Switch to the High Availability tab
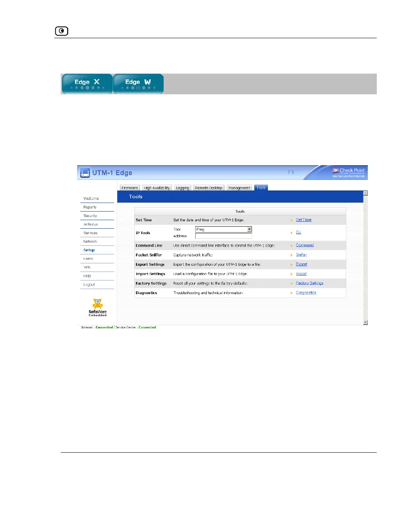 pos(157,188)
